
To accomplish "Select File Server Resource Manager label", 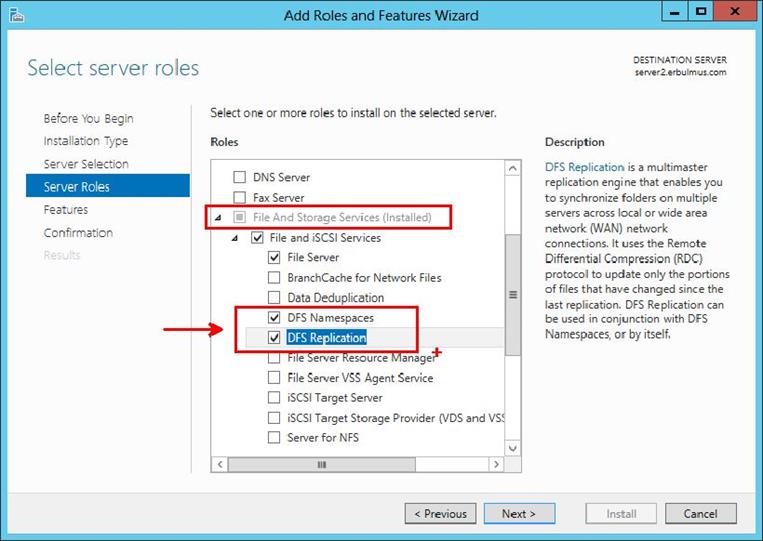I will click(x=361, y=358).
